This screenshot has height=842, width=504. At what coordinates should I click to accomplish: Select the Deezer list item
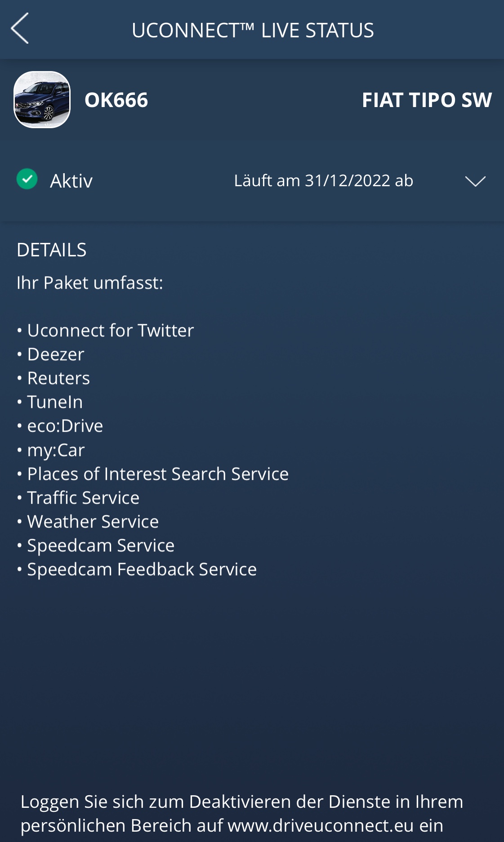click(55, 354)
